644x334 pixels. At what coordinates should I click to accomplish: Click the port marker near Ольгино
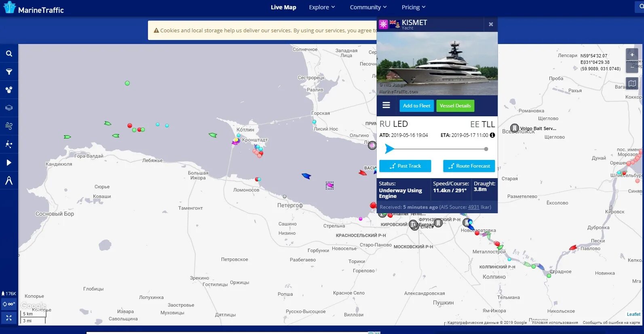coord(372,145)
